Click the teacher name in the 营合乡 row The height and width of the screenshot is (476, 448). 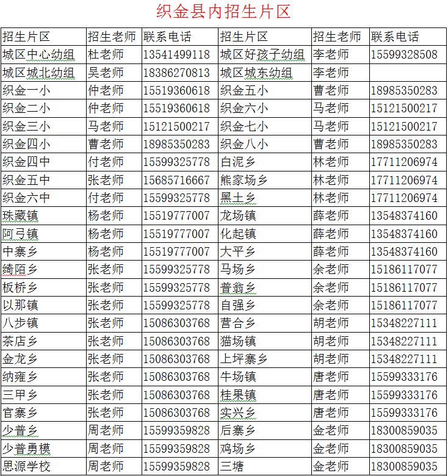331,323
